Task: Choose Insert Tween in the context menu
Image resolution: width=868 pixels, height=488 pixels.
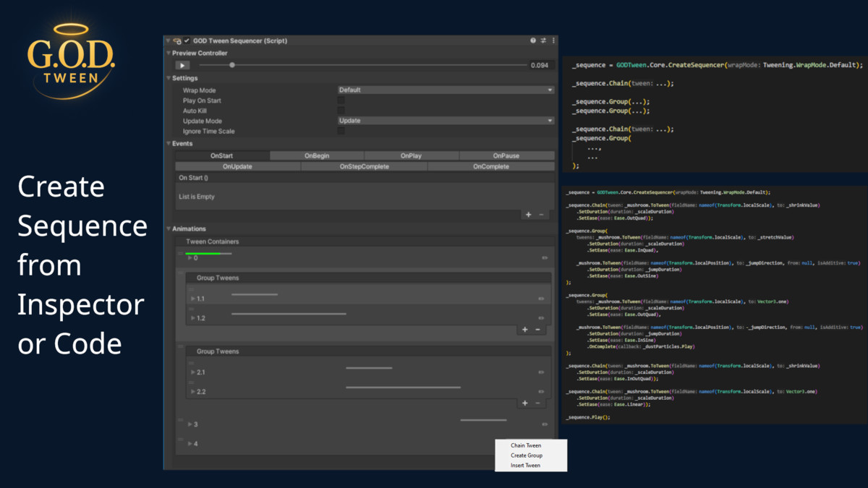Action: tap(525, 466)
